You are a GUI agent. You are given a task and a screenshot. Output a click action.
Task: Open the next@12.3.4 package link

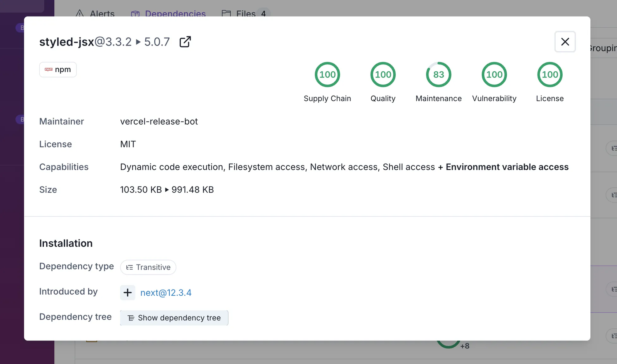166,293
